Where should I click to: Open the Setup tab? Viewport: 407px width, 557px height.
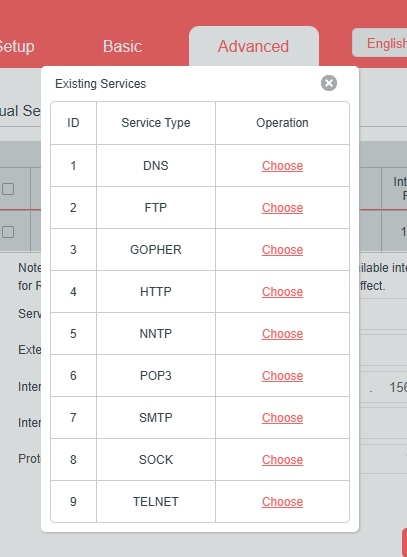(x=17, y=46)
